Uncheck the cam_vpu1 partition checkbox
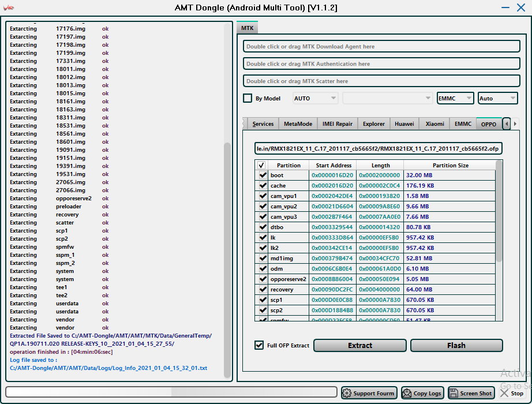Viewport: 532px width, 404px height. 263,196
